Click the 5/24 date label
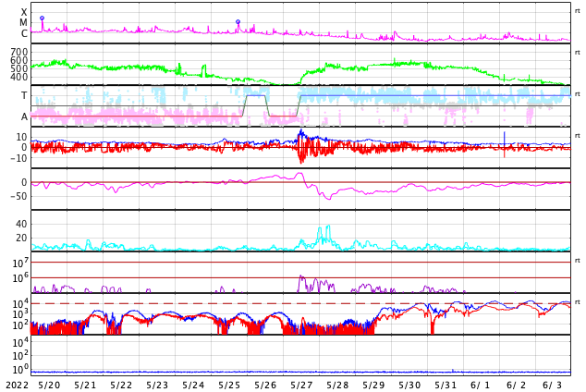The width and height of the screenshot is (586, 392). tap(193, 386)
